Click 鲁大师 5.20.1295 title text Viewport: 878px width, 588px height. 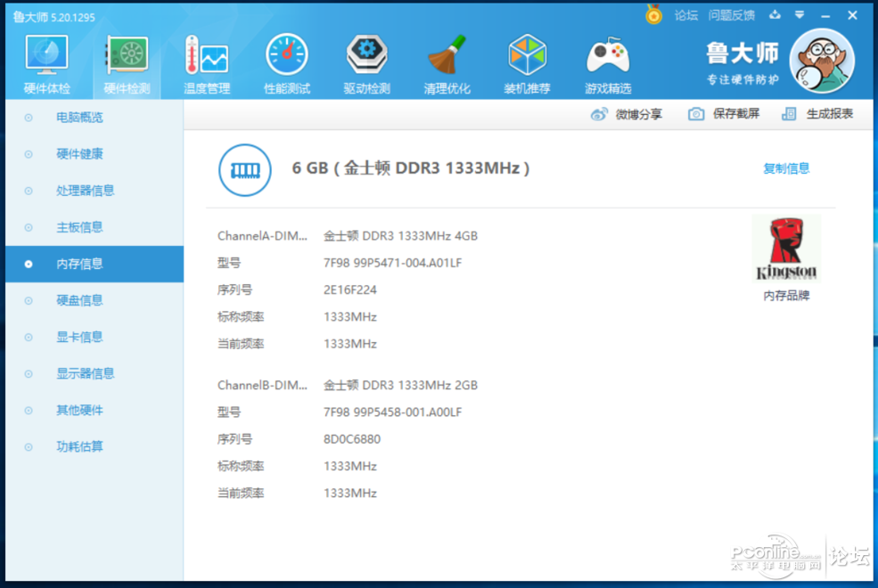(53, 17)
